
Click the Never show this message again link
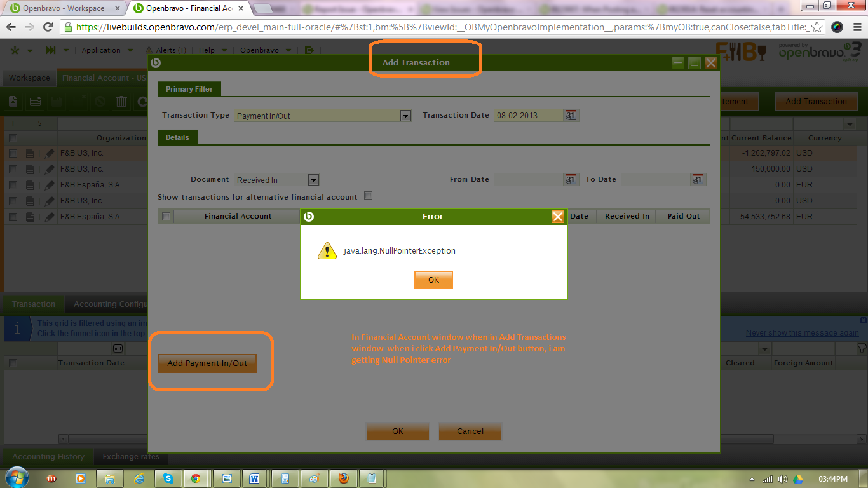803,333
